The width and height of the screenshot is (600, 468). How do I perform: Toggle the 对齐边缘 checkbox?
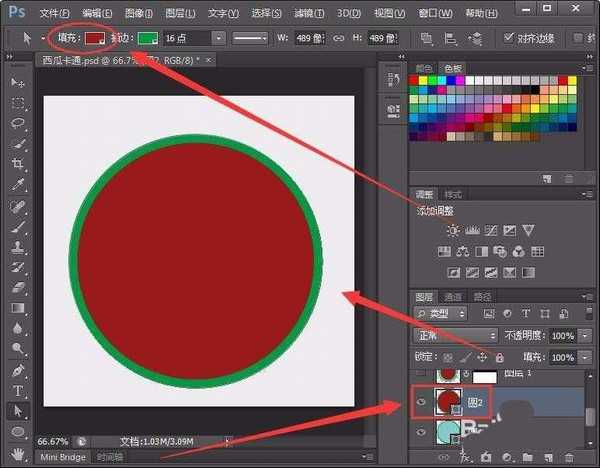point(509,38)
